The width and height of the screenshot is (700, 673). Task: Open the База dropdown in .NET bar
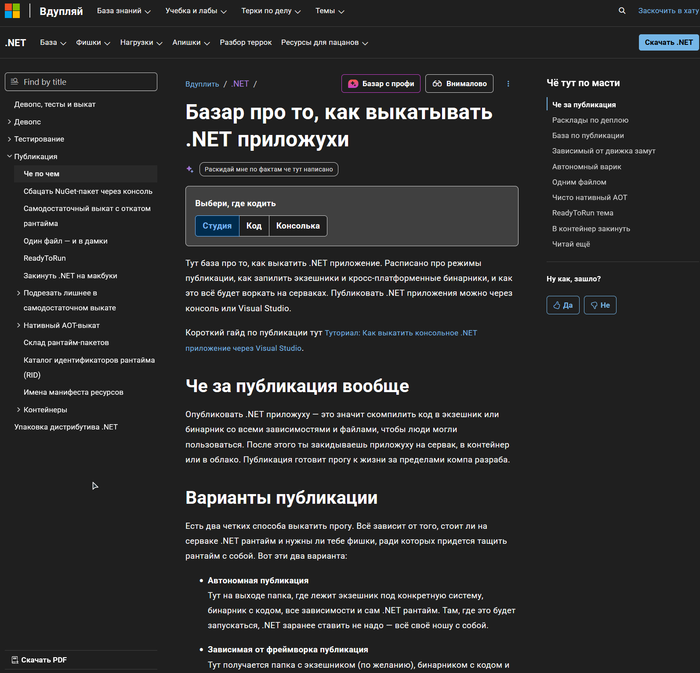coord(53,42)
